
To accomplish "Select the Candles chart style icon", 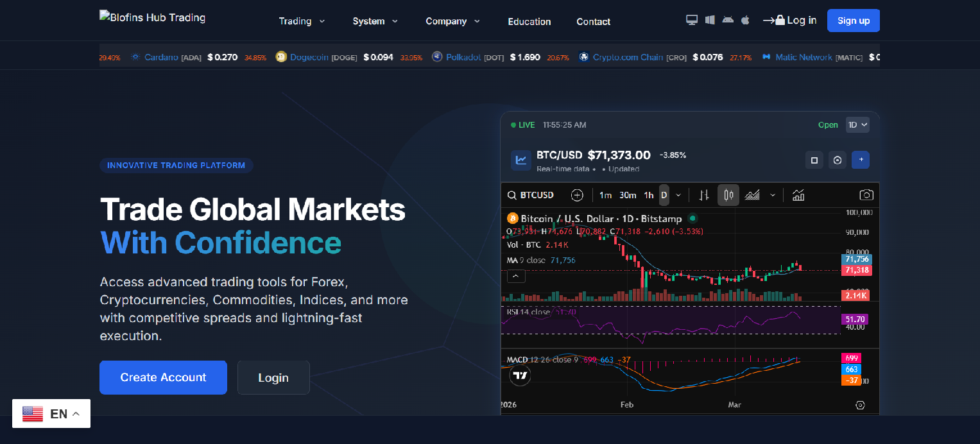I will pyautogui.click(x=728, y=195).
